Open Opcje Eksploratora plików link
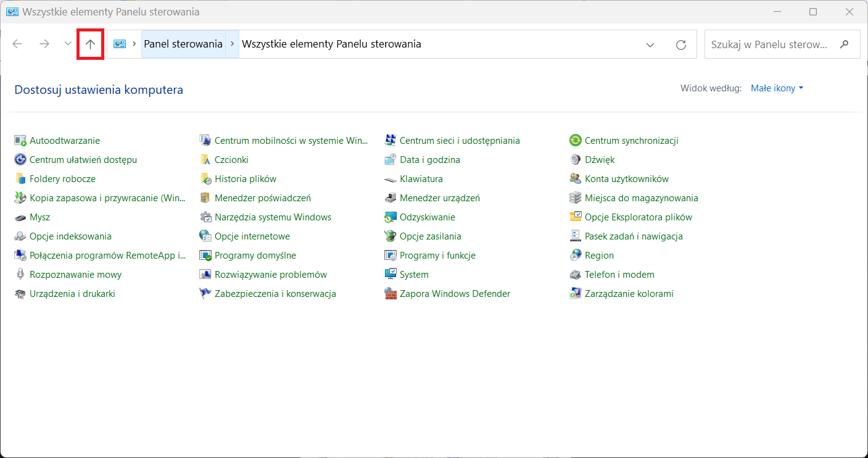 click(639, 217)
